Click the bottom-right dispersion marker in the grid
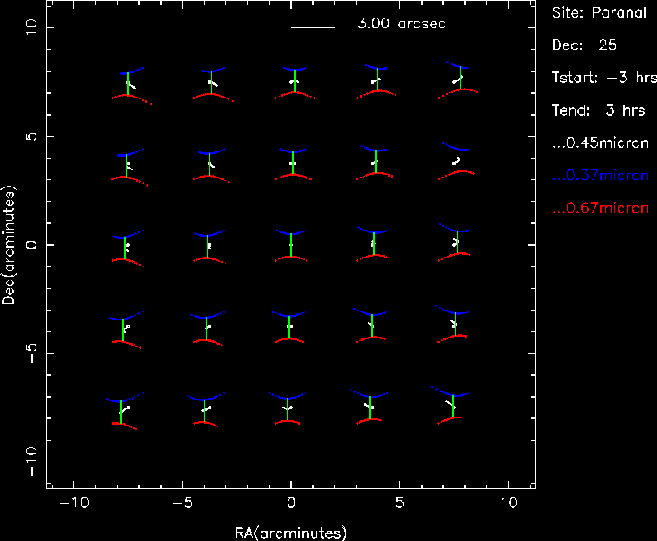657x541 pixels. (452, 403)
